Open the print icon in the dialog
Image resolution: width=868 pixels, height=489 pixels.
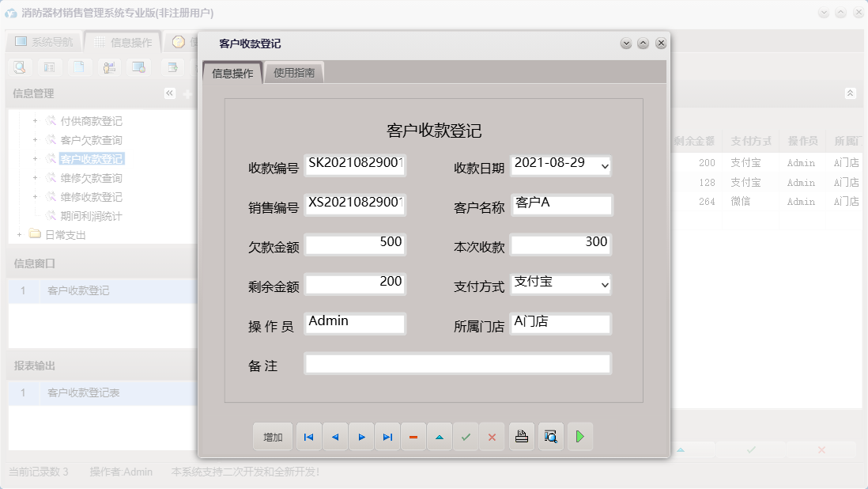(x=521, y=436)
